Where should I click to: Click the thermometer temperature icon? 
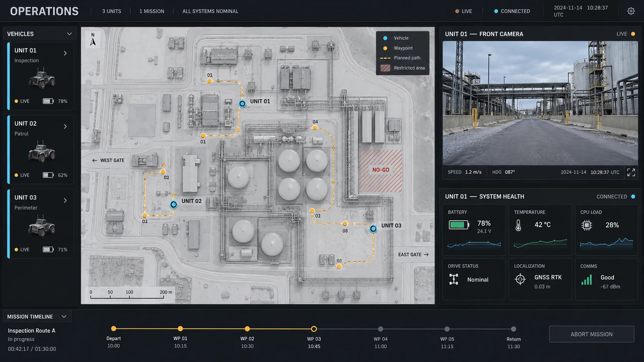point(518,225)
